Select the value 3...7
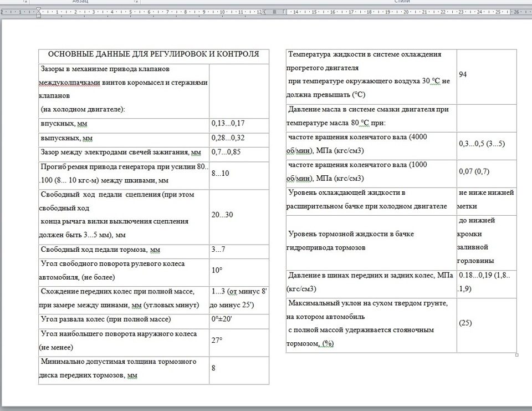This screenshot has width=532, height=411. coord(218,249)
